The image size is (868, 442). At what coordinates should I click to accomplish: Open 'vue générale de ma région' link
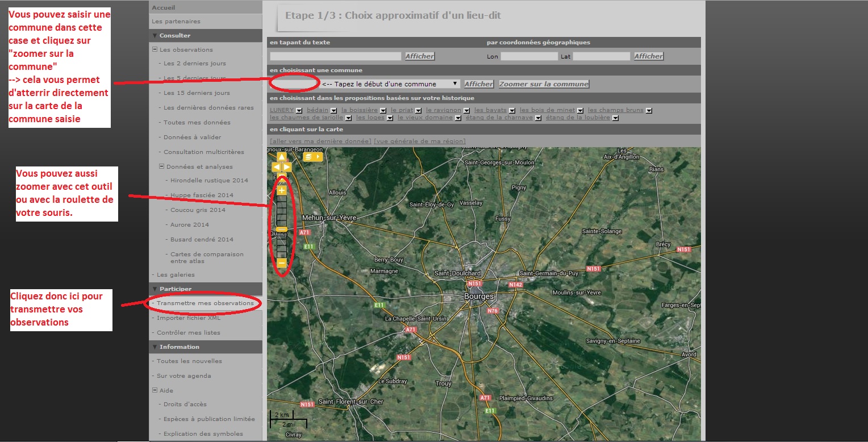pos(420,141)
